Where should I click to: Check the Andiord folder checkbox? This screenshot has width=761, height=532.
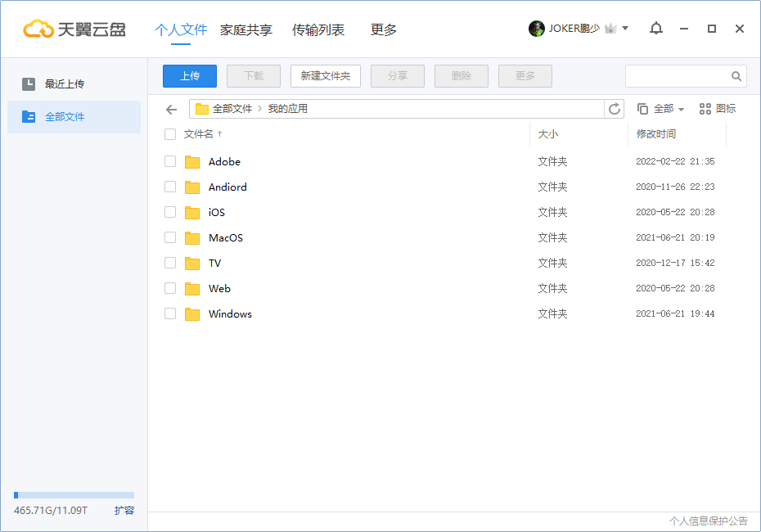[170, 187]
